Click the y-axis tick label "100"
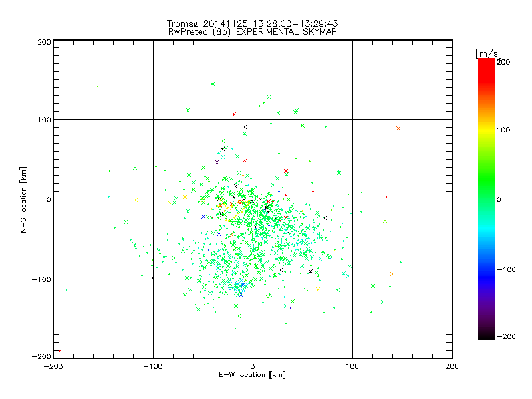The width and height of the screenshot is (532, 399). [44, 120]
